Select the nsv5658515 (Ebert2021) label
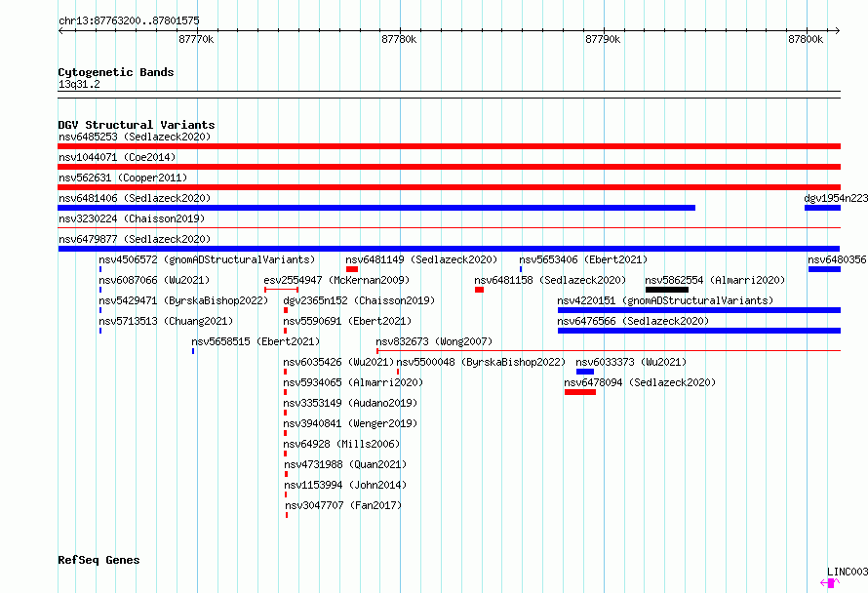The image size is (868, 593). [256, 341]
